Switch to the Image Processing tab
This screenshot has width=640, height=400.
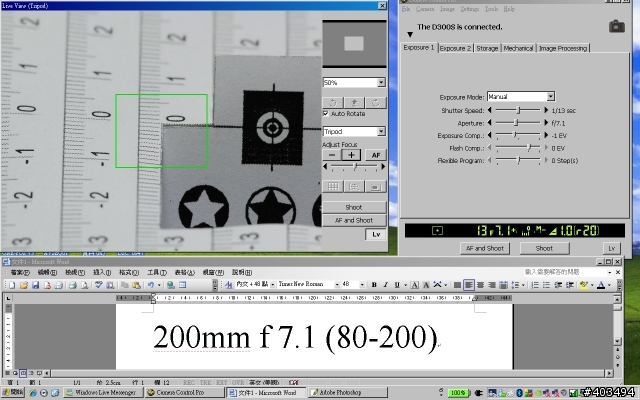[563, 48]
